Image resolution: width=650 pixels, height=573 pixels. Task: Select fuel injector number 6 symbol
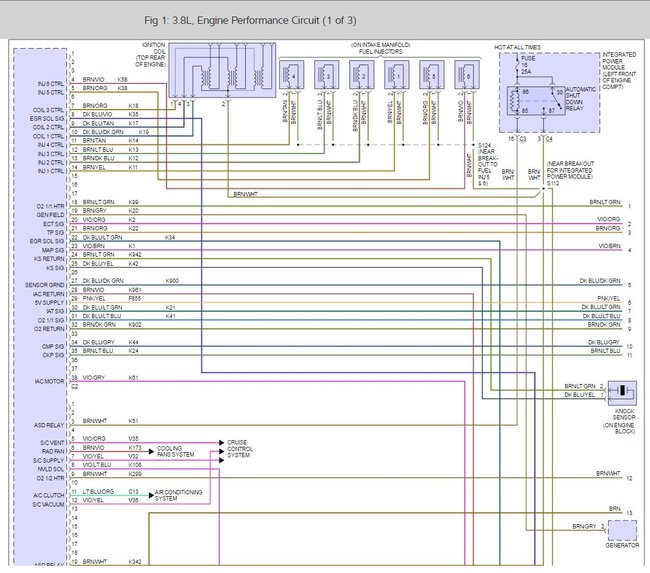coord(468,74)
